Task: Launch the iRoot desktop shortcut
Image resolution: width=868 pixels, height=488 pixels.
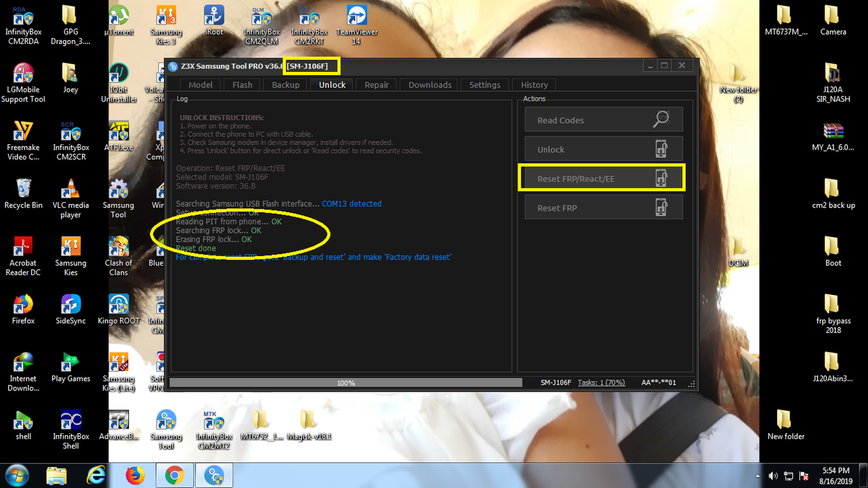Action: click(214, 21)
